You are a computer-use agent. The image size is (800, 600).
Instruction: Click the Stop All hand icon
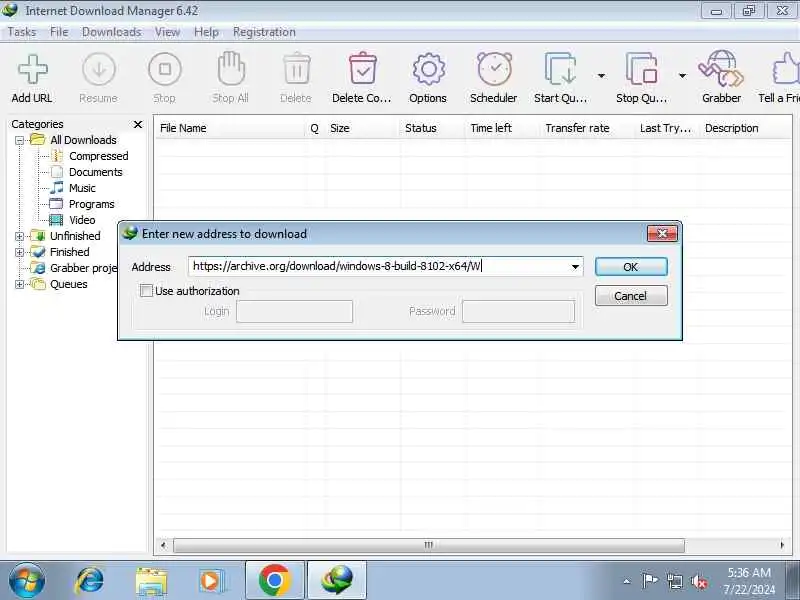[x=231, y=68]
